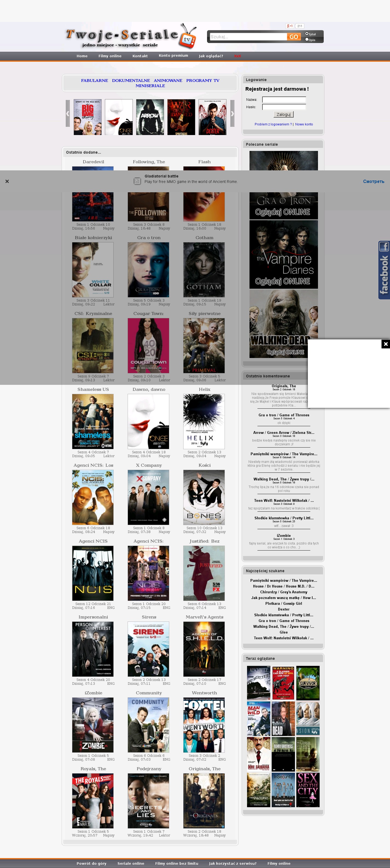Click Filmy online bez limitu footer link
Viewport: 390px width, 868px height.
click(x=176, y=863)
